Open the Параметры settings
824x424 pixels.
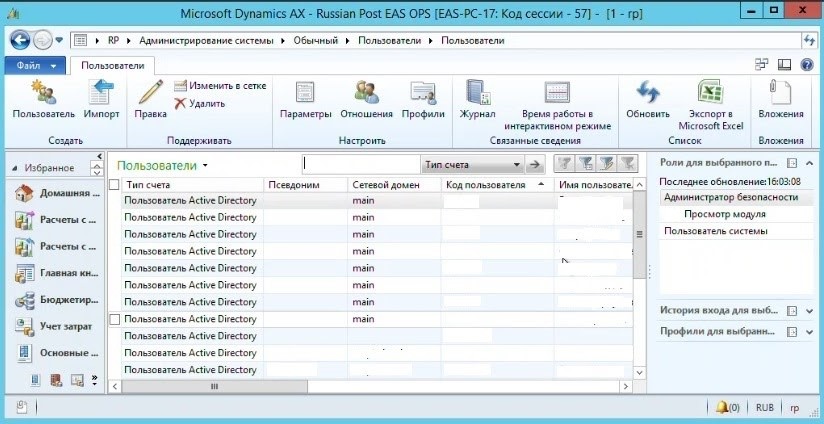305,99
